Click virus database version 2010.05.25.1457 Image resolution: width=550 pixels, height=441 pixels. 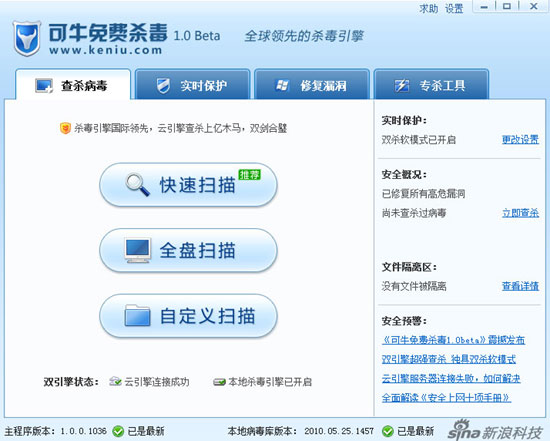tap(339, 431)
